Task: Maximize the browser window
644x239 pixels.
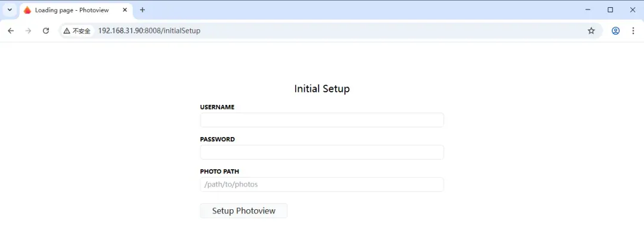Action: pyautogui.click(x=610, y=10)
